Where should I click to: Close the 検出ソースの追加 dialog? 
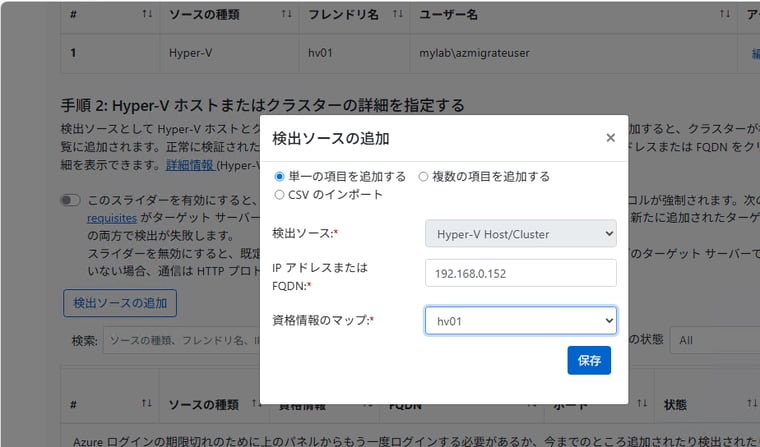coord(610,138)
